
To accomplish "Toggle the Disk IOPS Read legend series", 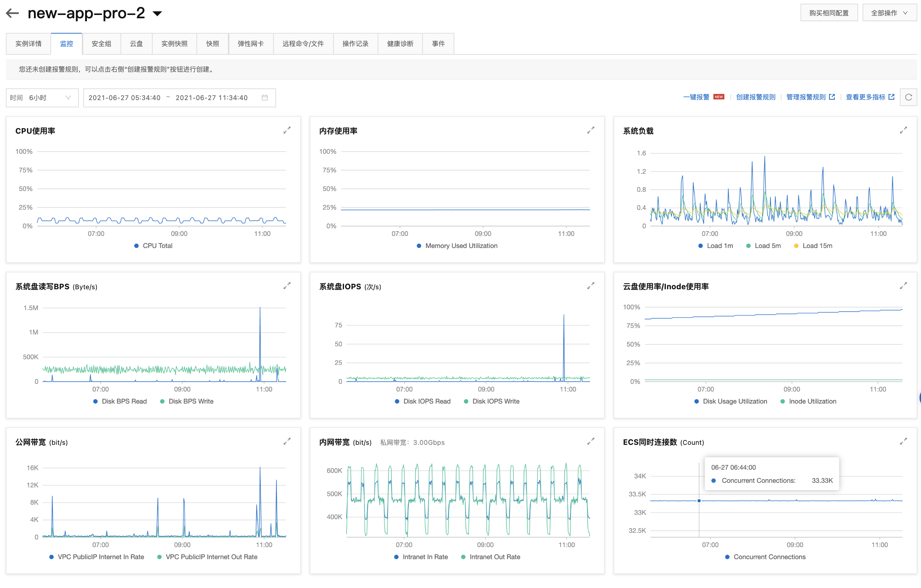I will 422,401.
